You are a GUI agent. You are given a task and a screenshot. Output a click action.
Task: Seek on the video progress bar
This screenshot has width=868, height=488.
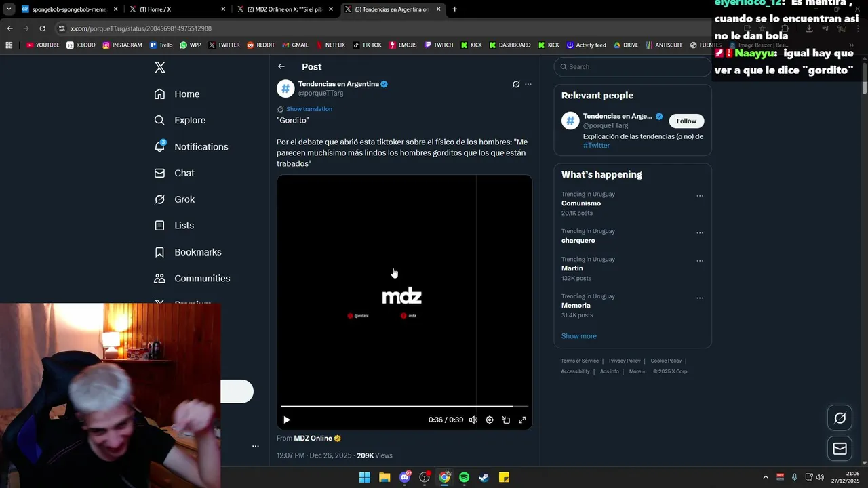[404, 406]
